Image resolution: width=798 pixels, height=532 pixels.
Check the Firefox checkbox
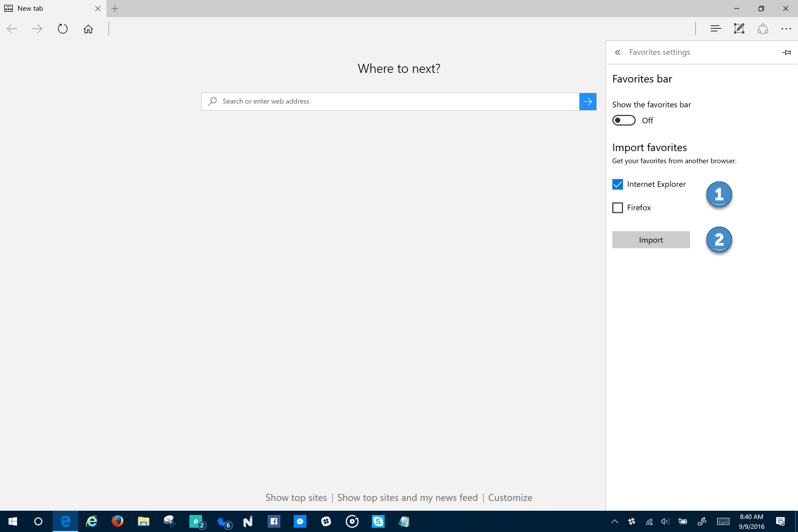pyautogui.click(x=618, y=207)
